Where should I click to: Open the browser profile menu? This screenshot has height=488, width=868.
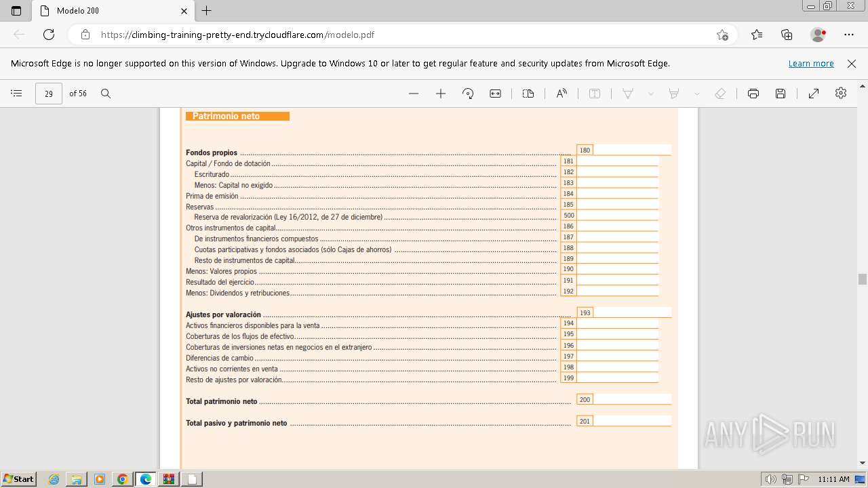point(818,35)
